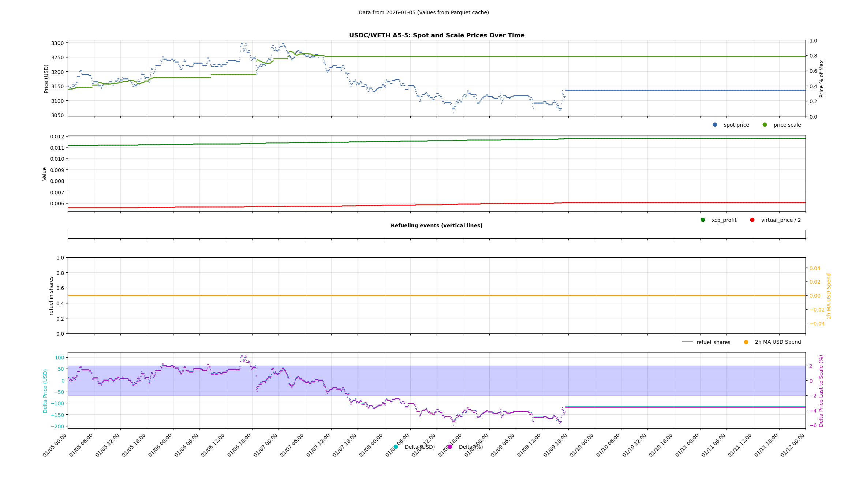Image resolution: width=848 pixels, height=504 pixels.
Task: Click the 'Data from 2026-01-05' header text
Action: (423, 12)
